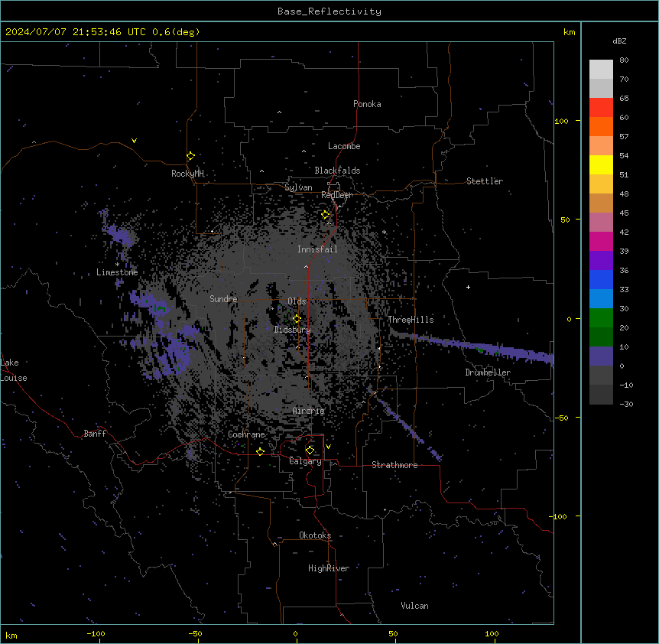Click the -100 tick on the bottom axis
This screenshot has width=659, height=644.
pos(96,633)
